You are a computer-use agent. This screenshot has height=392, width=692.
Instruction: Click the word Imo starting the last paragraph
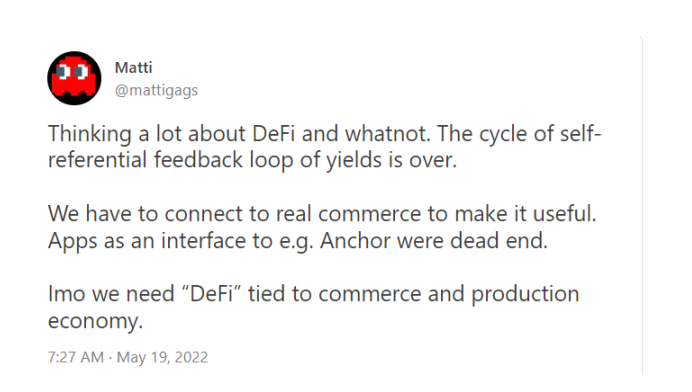66,294
